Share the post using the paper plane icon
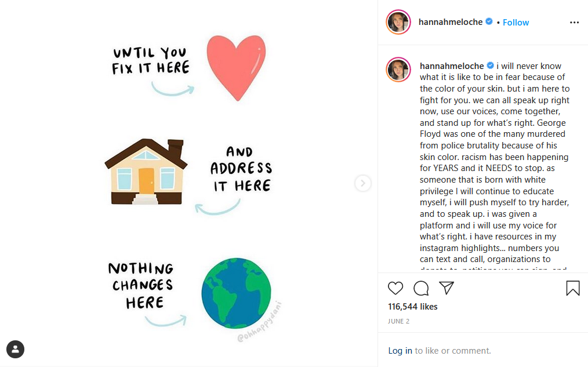Image resolution: width=588 pixels, height=367 pixels. pos(446,288)
